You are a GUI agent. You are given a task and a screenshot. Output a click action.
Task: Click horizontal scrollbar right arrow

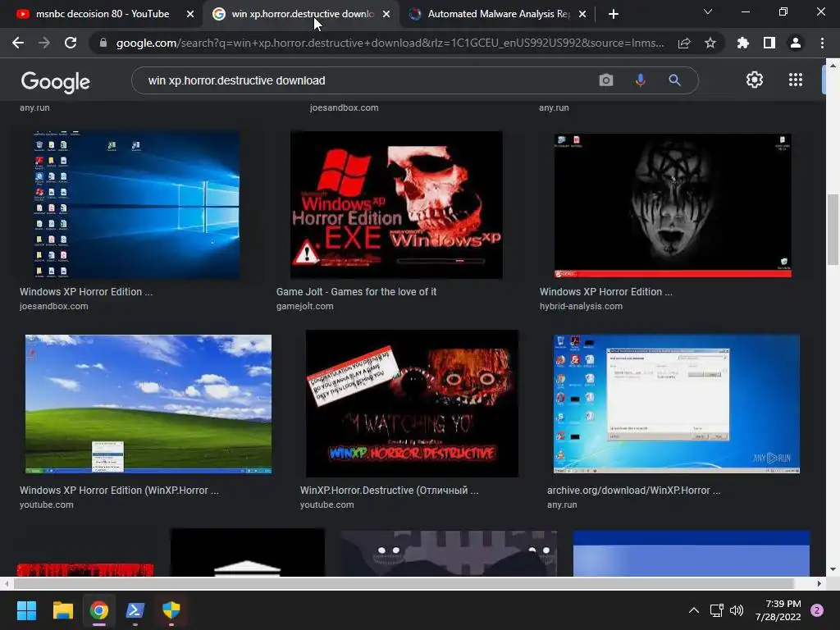(819, 583)
